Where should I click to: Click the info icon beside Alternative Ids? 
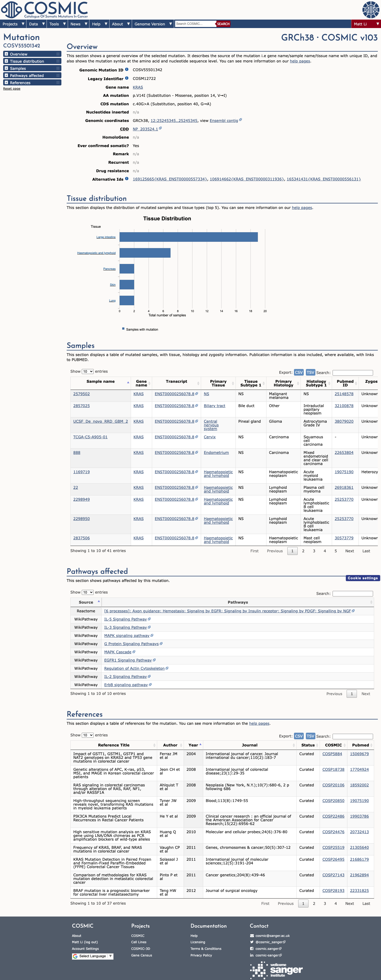coord(127,179)
